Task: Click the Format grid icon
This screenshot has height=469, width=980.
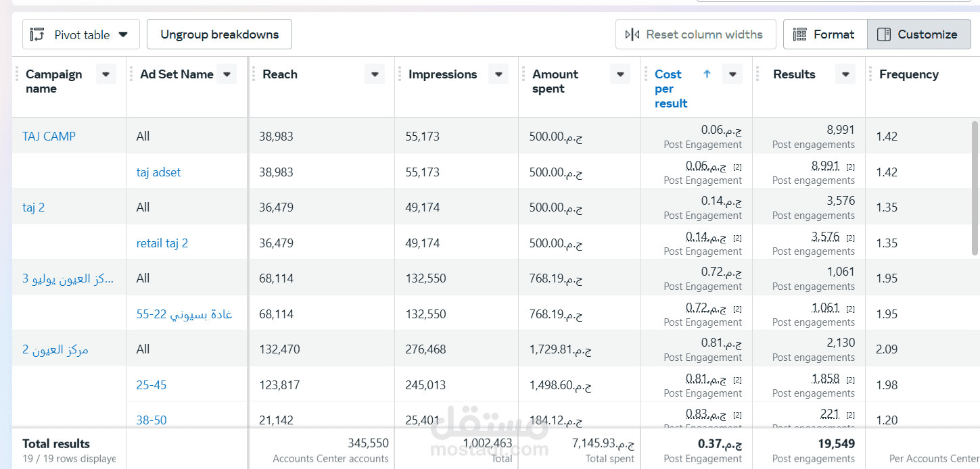Action: (x=799, y=34)
